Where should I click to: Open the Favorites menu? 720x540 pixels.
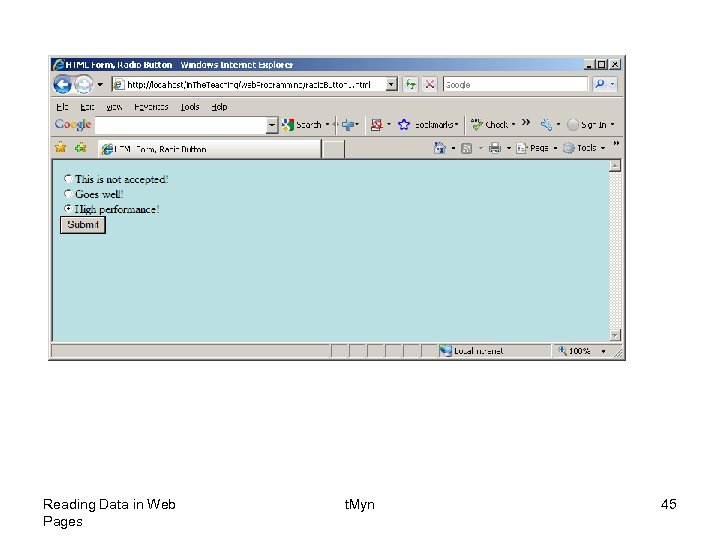(x=151, y=107)
